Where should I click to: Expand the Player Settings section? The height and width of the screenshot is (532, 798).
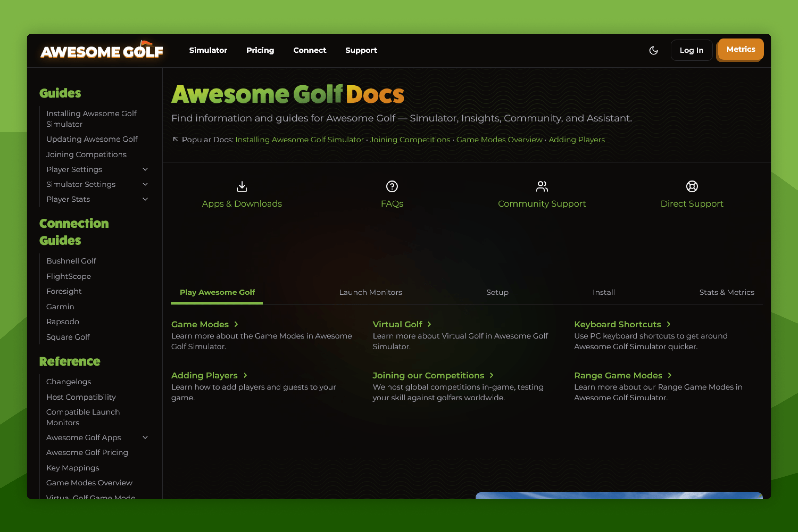point(146,169)
